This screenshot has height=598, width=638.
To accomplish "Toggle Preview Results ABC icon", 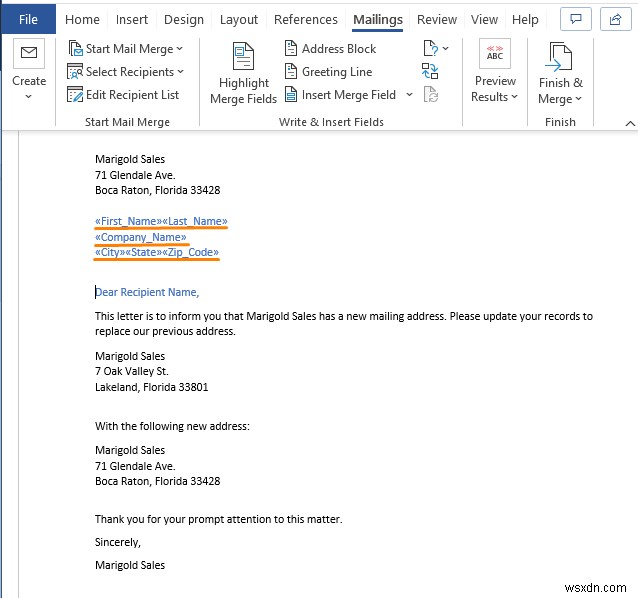I will (495, 53).
